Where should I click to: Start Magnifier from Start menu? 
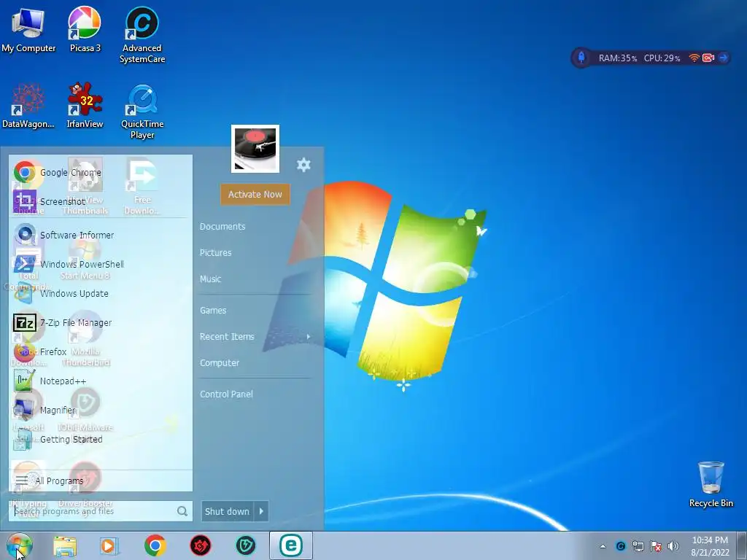[101, 410]
